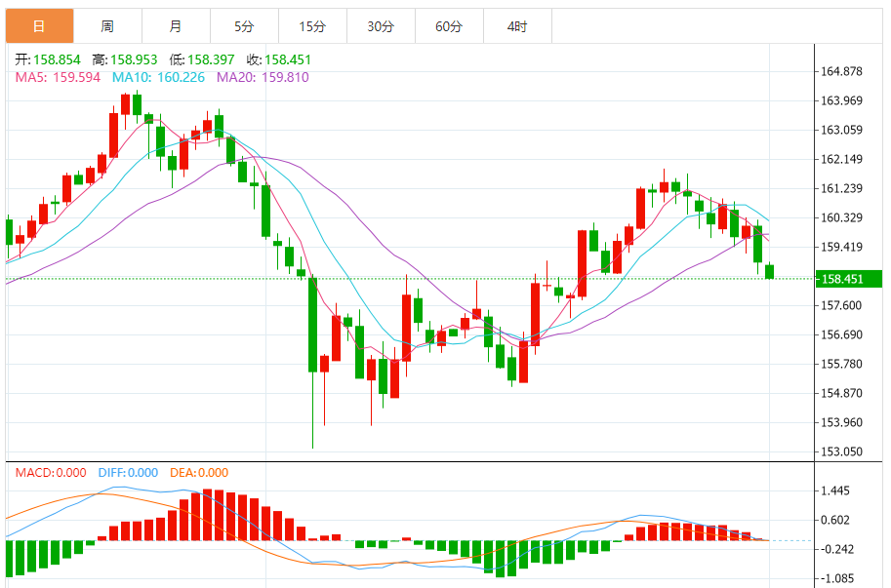Click the last green candlestick at the current price
This screenshot has height=588, width=891.
pos(770,271)
